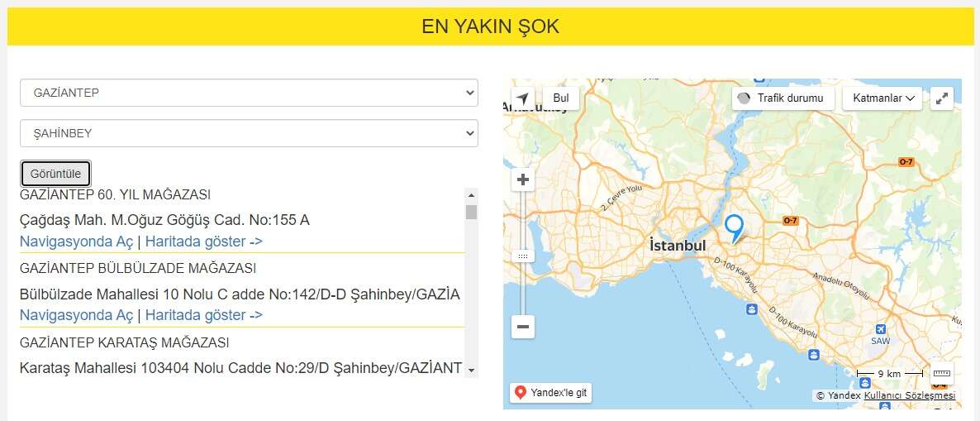Click the store list scroll up arrow
This screenshot has width=980, height=421.
471,195
